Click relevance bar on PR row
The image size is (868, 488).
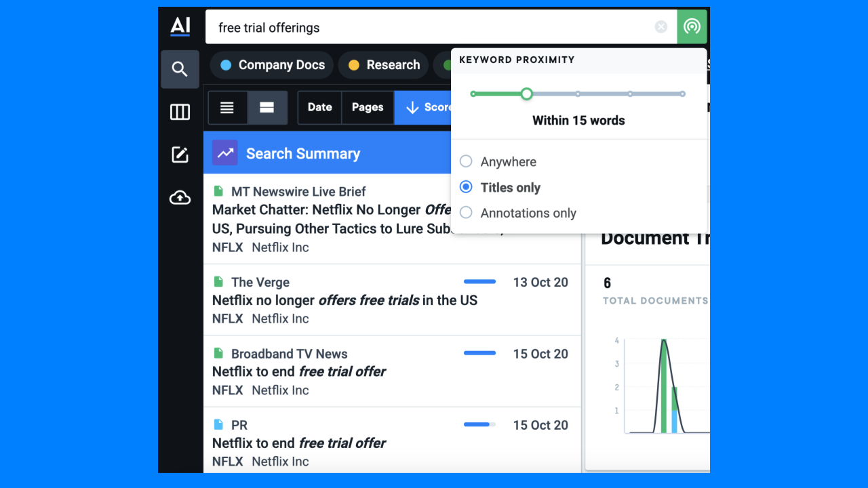coord(479,425)
